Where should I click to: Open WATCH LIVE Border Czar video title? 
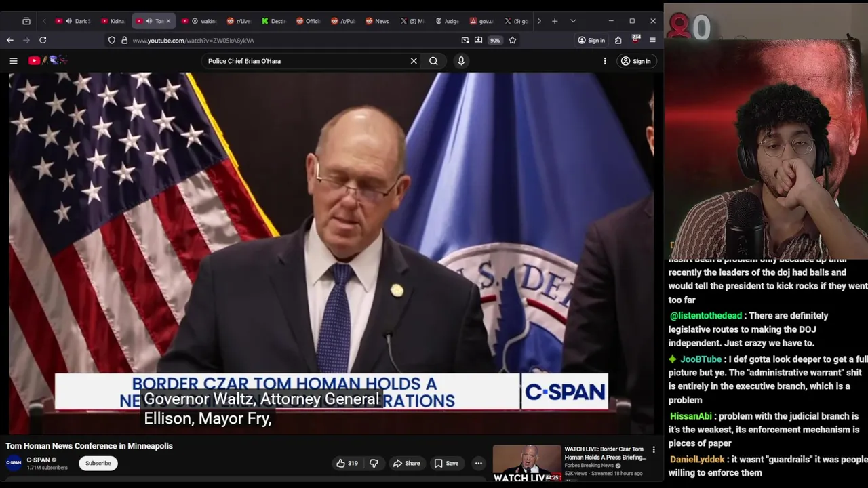[x=605, y=453]
